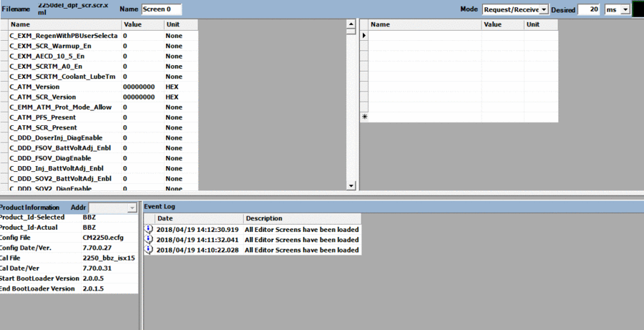644x330 pixels.
Task: Click the black status indicator box
Action: (638, 9)
